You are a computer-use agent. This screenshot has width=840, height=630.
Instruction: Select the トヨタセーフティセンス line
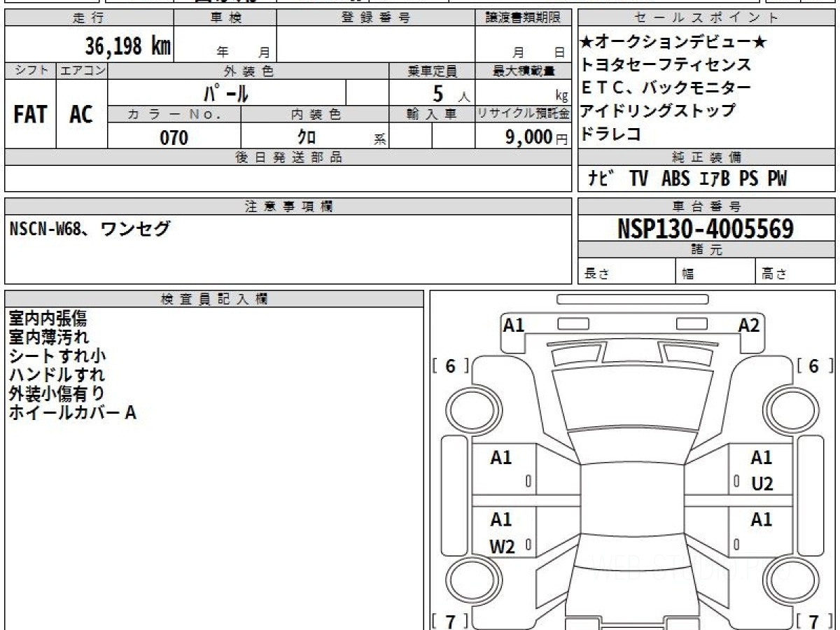[x=666, y=65]
